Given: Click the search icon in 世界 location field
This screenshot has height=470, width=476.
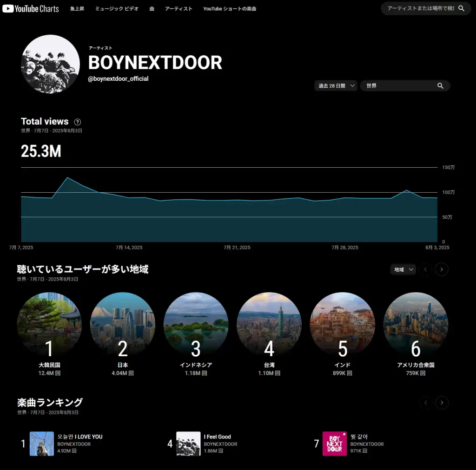Looking at the screenshot, I should (440, 86).
